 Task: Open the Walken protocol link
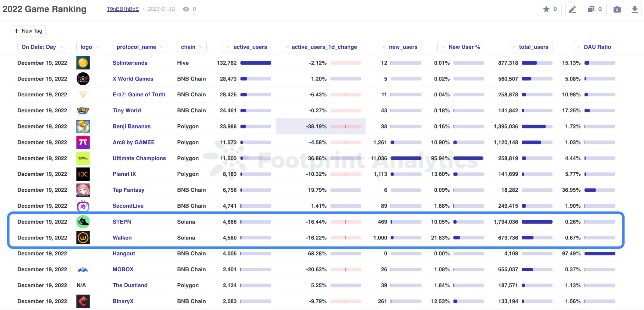(122, 238)
